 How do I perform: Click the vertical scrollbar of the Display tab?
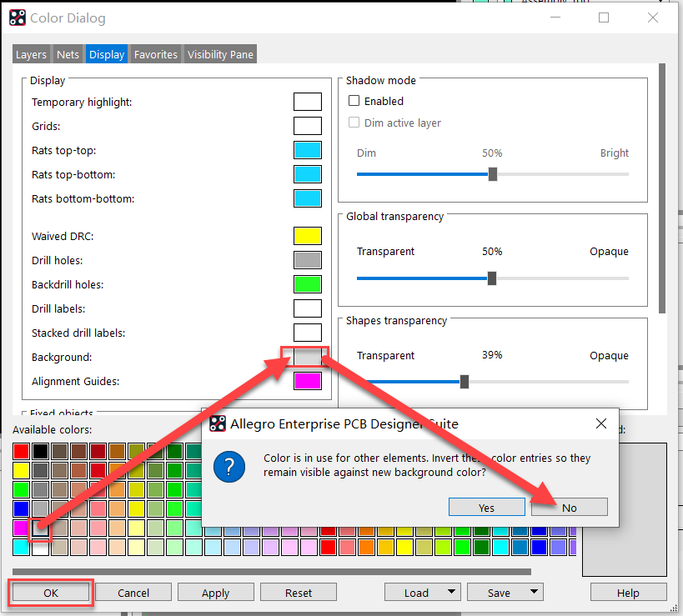click(662, 188)
